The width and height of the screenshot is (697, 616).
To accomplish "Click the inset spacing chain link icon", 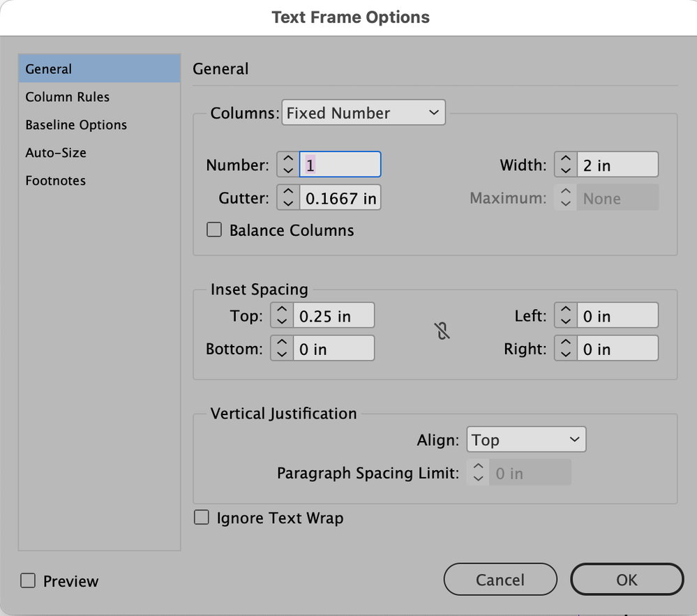I will [443, 332].
